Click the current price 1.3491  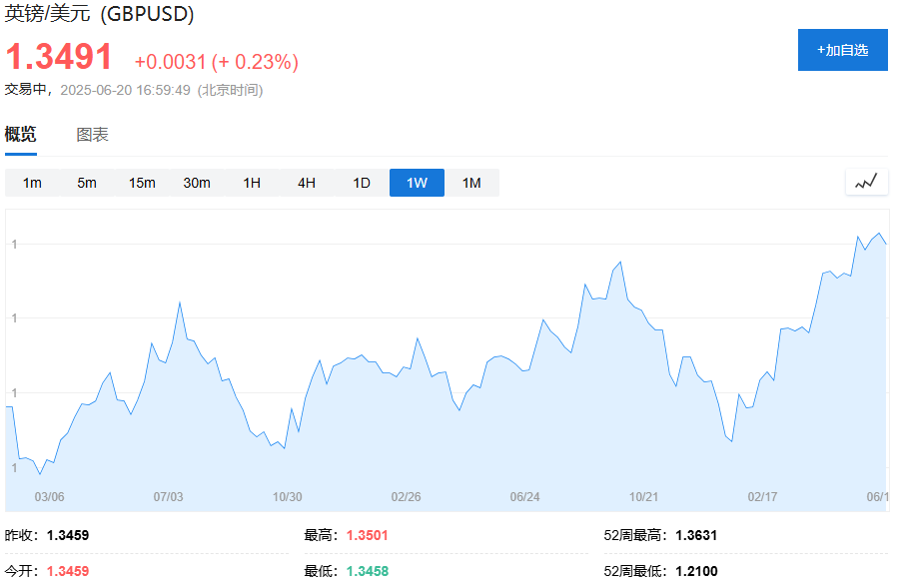[60, 57]
